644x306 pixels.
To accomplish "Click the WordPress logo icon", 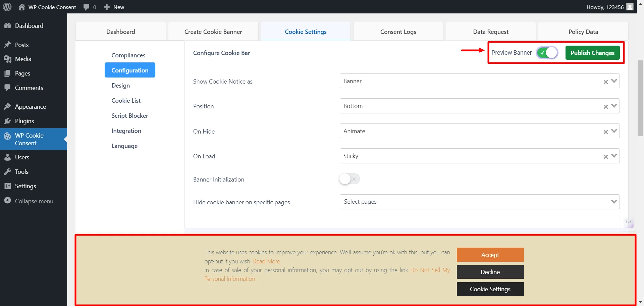I will 7,7.
